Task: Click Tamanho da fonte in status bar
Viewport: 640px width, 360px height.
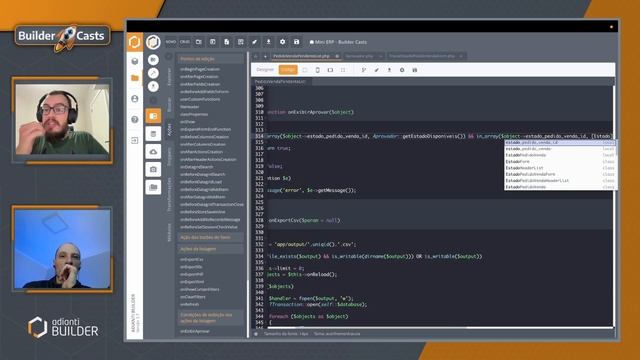Action: (286, 334)
